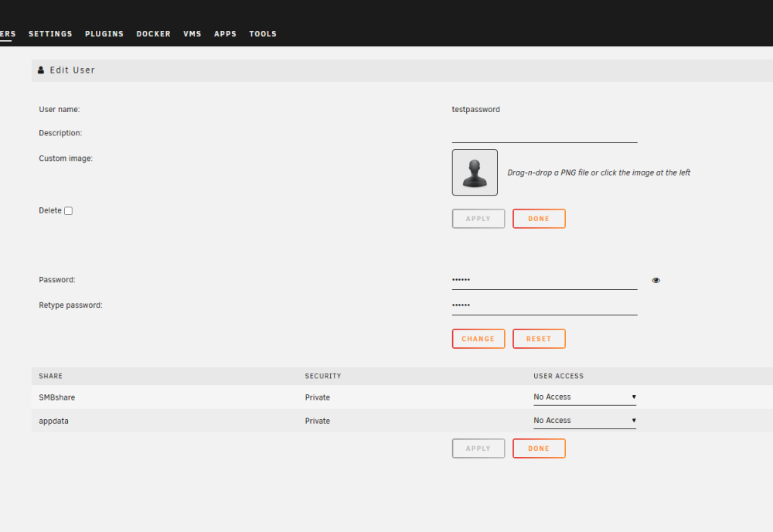Focus the Password input field
This screenshot has width=773, height=532.
(x=544, y=280)
